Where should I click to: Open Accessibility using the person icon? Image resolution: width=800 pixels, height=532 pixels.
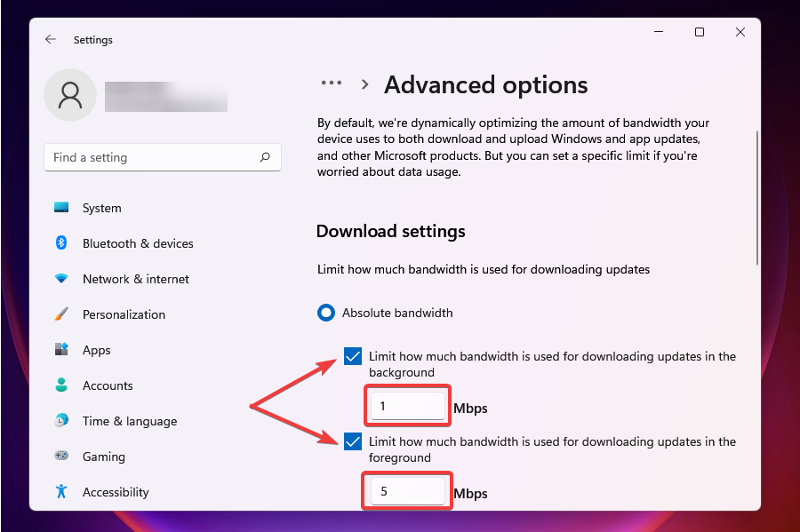point(60,491)
